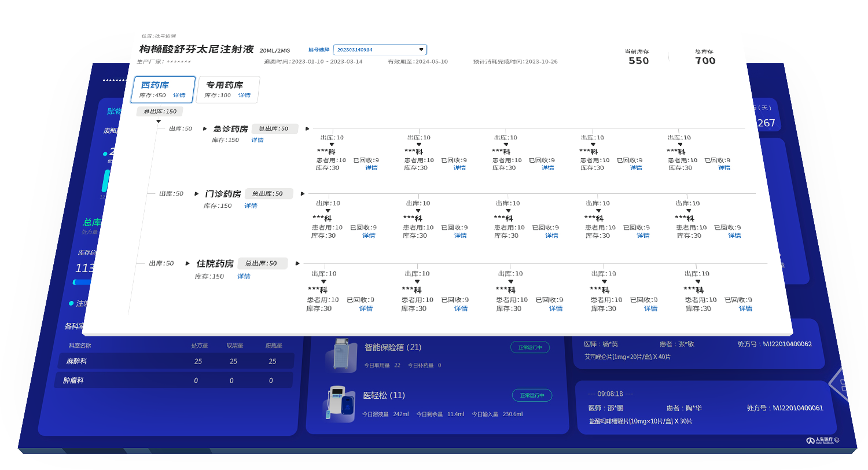Open 详情 link inside 西药库 card

coord(179,96)
